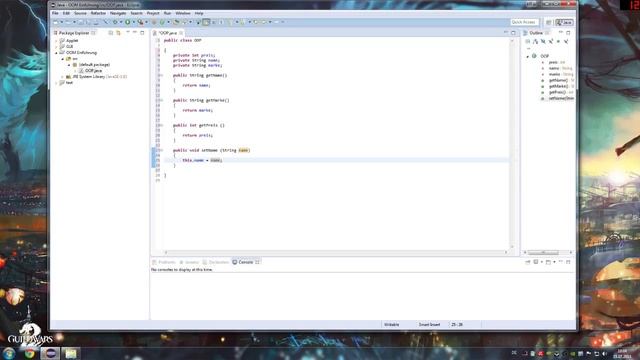This screenshot has height=360, width=640.
Task: Maximize the Package Explorer panel
Action: point(142,32)
